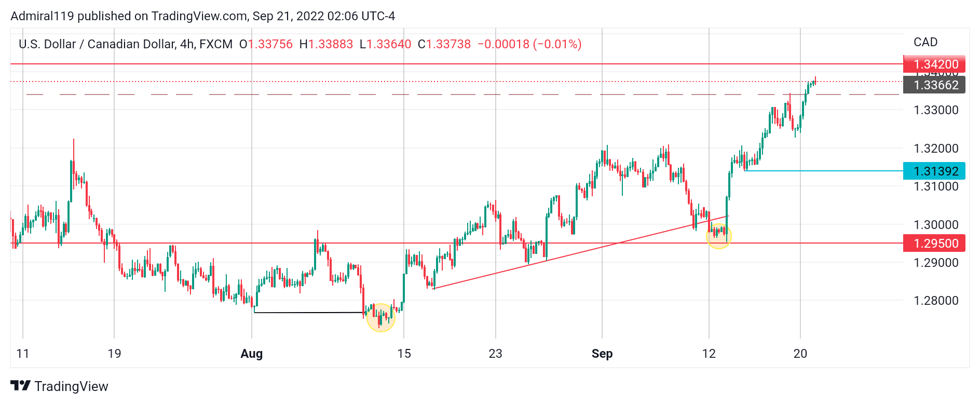Click the change value −0.00018 (−0.01%)
The image size is (980, 404).
pyautogui.click(x=529, y=44)
